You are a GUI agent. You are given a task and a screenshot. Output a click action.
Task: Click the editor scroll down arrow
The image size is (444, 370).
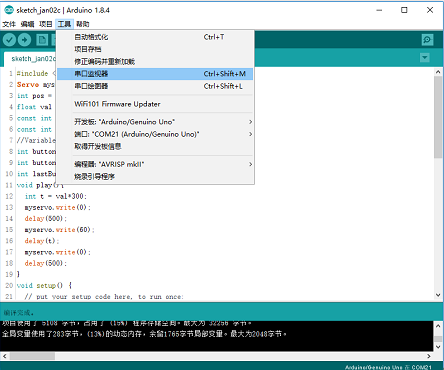438,295
